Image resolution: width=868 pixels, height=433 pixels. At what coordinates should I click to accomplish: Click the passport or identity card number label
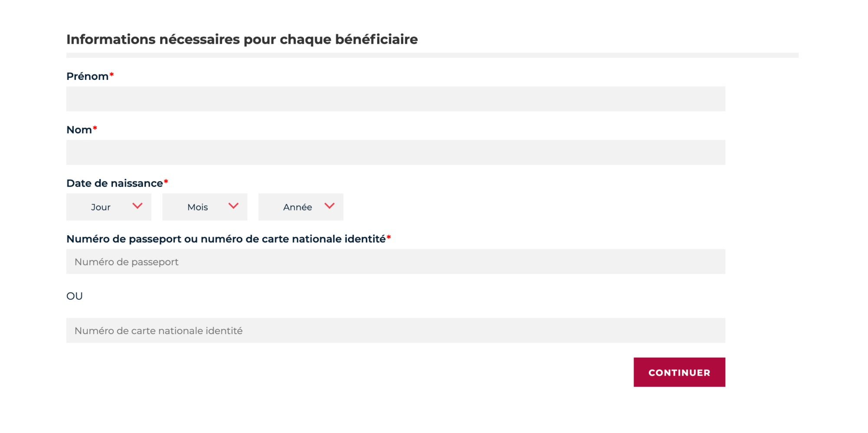pos(226,239)
